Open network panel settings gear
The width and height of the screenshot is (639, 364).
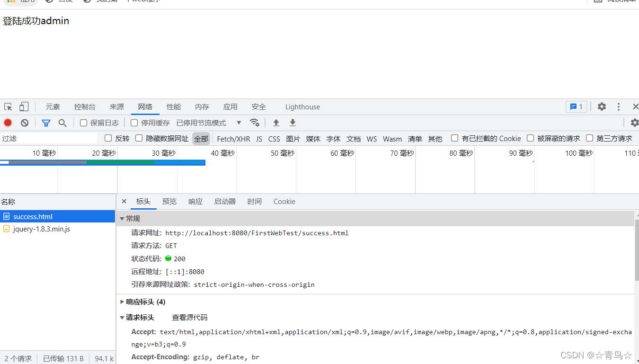pyautogui.click(x=634, y=123)
